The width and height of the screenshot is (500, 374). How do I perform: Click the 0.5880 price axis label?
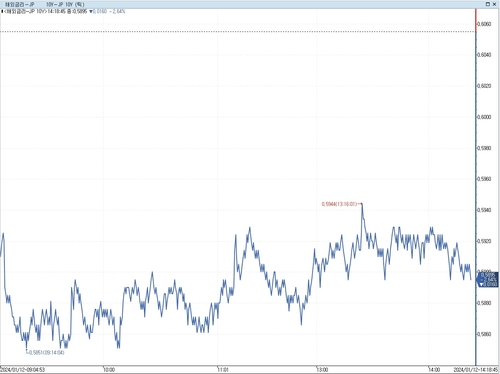click(x=484, y=303)
